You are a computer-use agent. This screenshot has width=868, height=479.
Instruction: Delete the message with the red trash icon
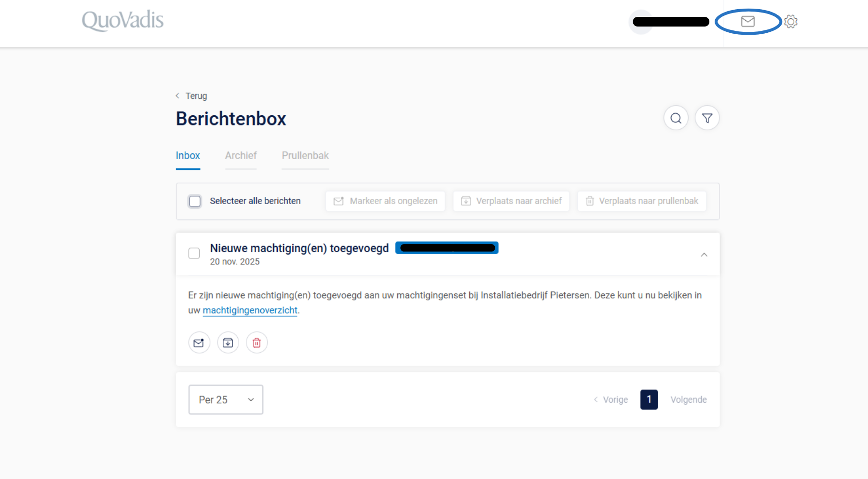coord(257,343)
